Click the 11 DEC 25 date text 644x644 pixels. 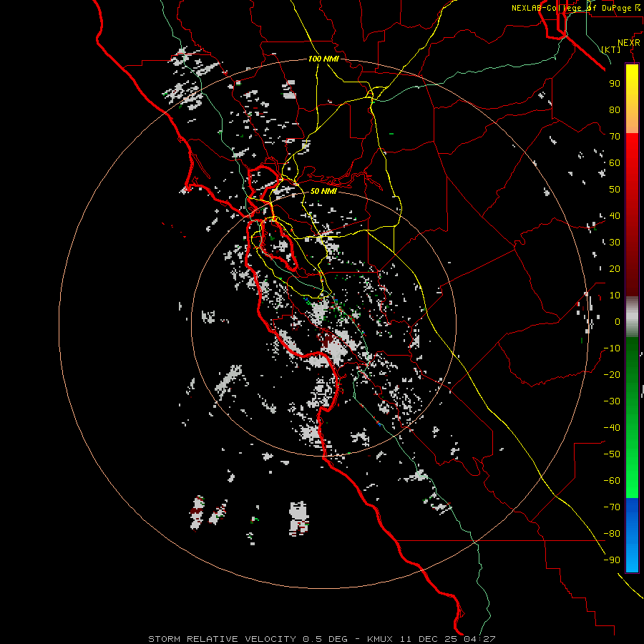(x=429, y=639)
